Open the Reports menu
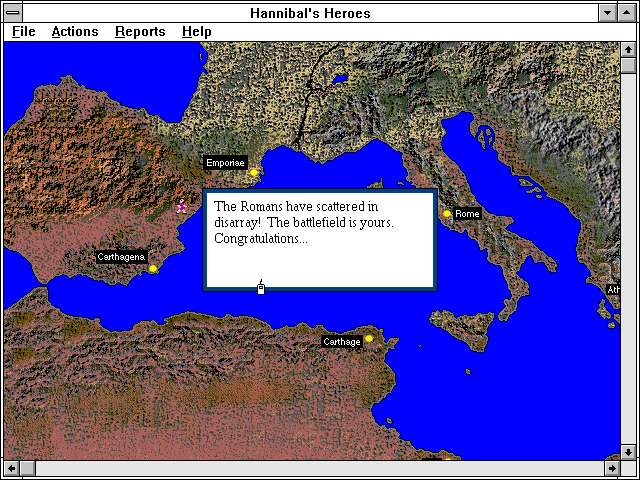 click(140, 31)
